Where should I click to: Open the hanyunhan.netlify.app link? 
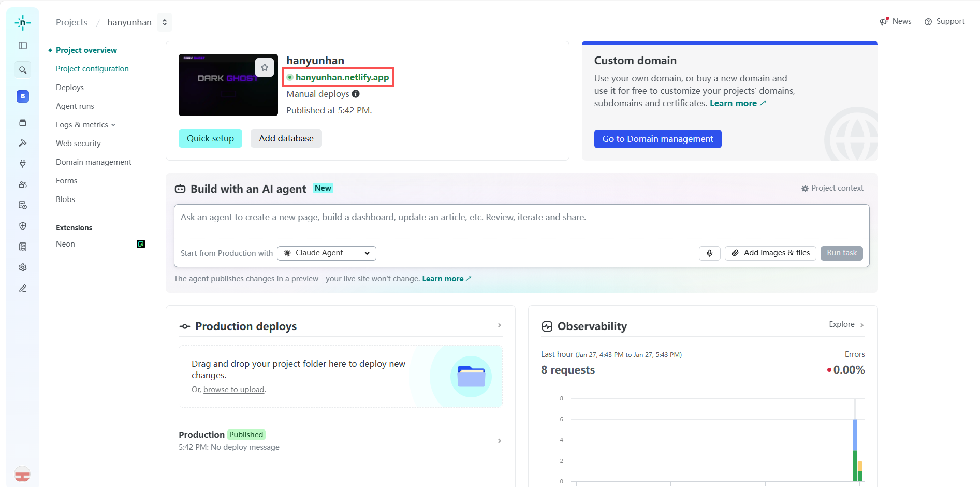pyautogui.click(x=342, y=77)
